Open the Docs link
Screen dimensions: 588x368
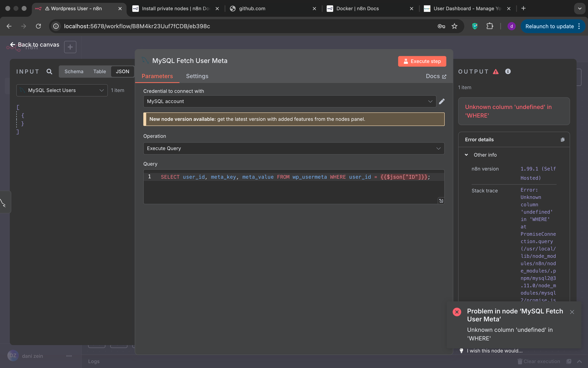pos(436,76)
